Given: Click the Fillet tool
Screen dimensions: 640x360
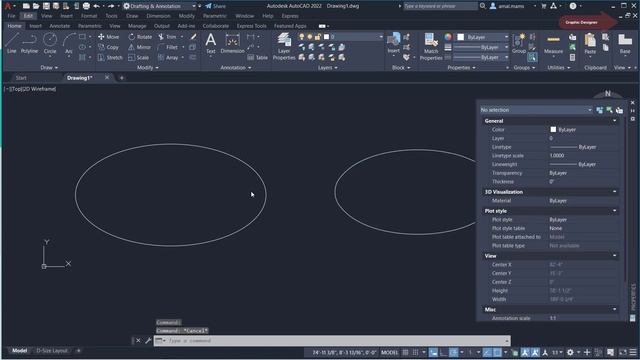Looking at the screenshot, I should (x=168, y=47).
